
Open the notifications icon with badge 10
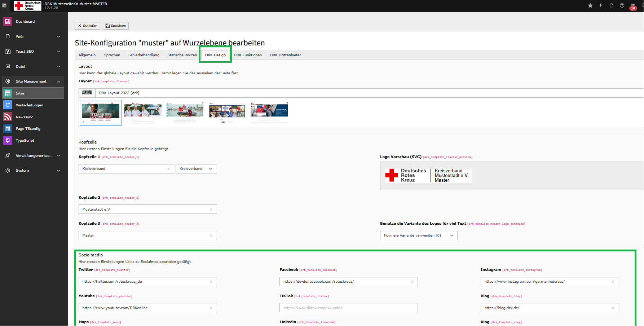(x=633, y=6)
